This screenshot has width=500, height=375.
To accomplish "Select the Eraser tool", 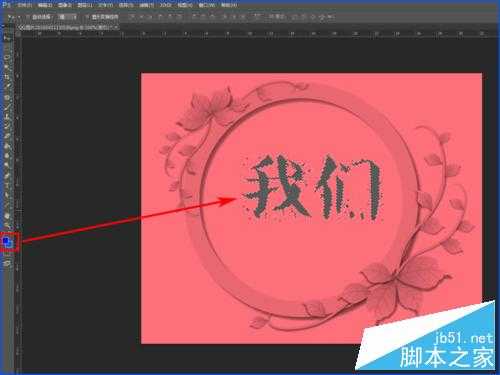I will 7,136.
